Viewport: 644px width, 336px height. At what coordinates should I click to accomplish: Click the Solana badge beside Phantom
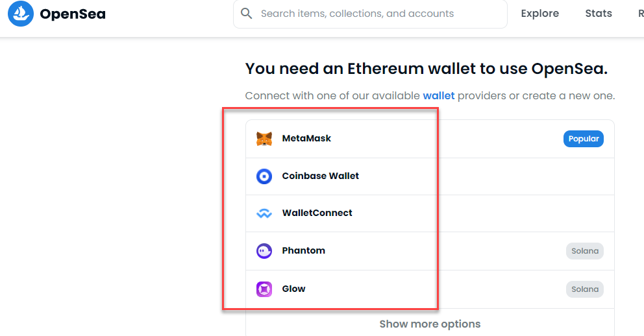584,251
